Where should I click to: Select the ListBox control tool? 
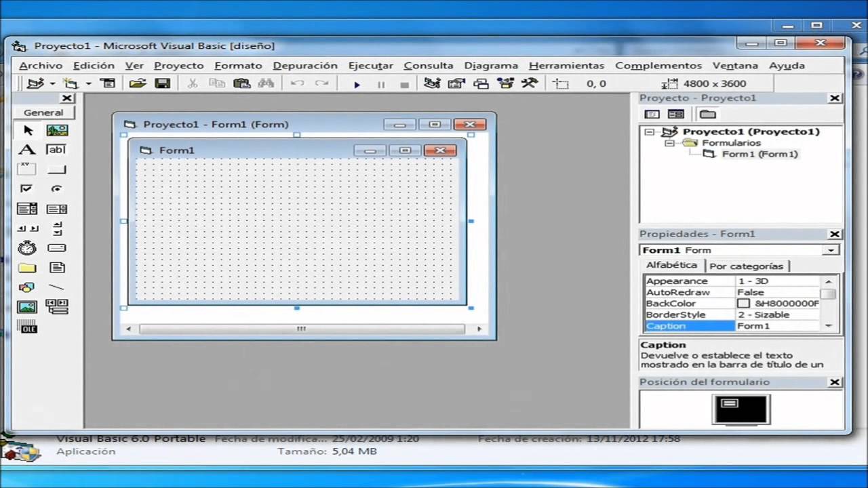(57, 209)
